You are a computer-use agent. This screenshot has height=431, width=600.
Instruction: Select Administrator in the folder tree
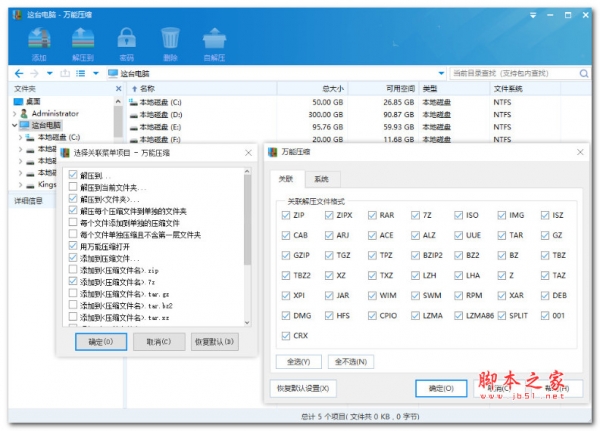click(55, 113)
